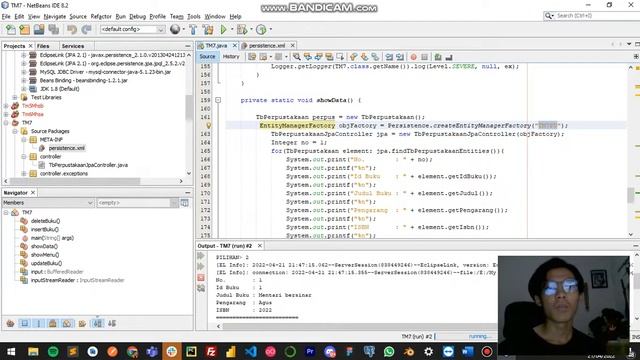Open the Tools menu
Image resolution: width=640 pixels, height=360 pixels.
point(193,16)
